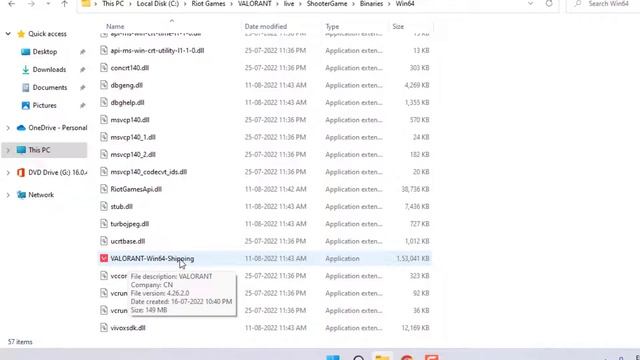The height and width of the screenshot is (360, 640).
Task: Click the turbojpeg.dll file icon
Action: (104, 224)
